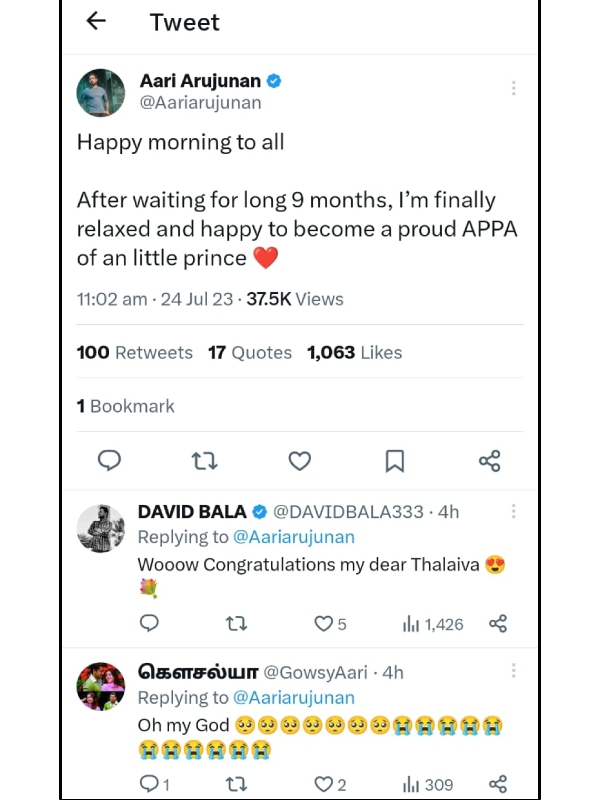
Task: Like the main tweet with heart icon
Action: (299, 460)
